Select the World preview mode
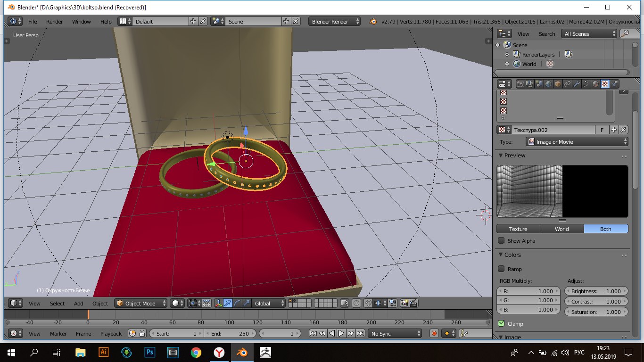The height and width of the screenshot is (362, 644). (x=562, y=229)
